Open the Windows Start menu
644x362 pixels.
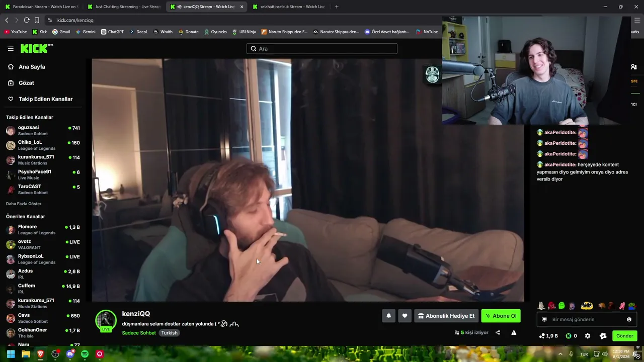pyautogui.click(x=11, y=354)
